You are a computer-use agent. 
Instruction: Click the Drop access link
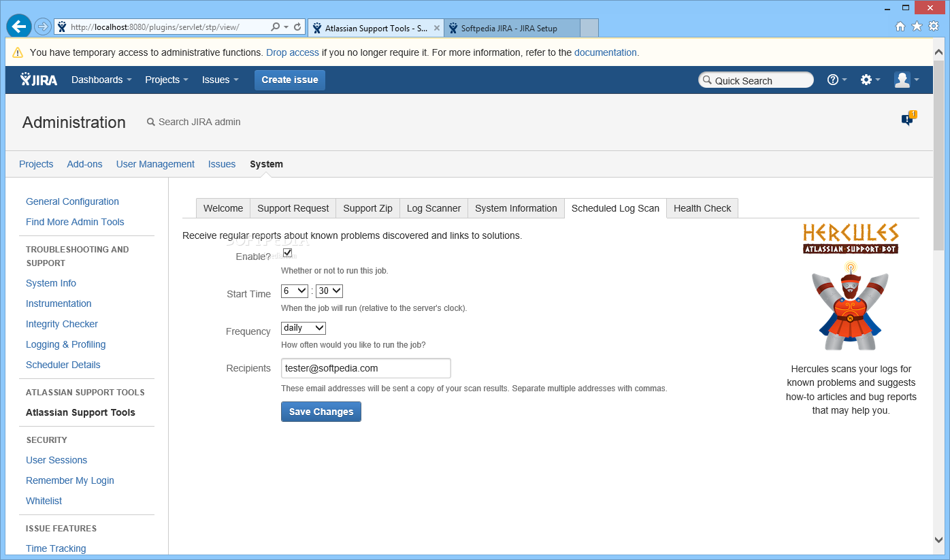coord(293,52)
